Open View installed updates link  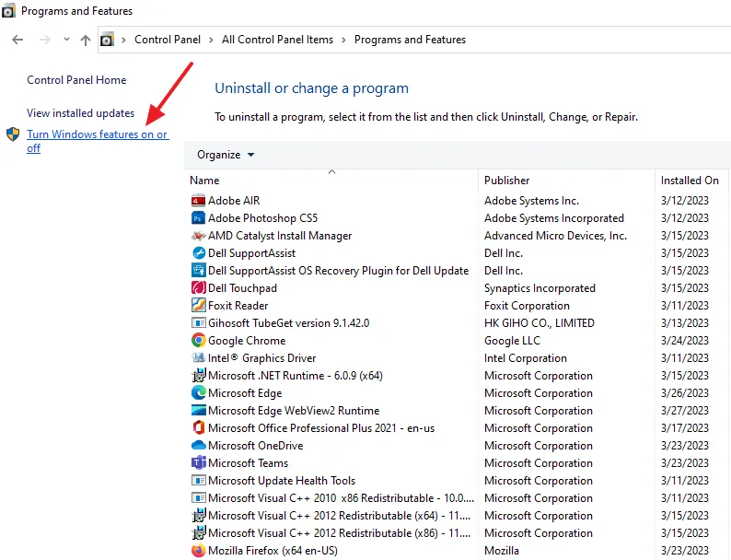coord(81,113)
